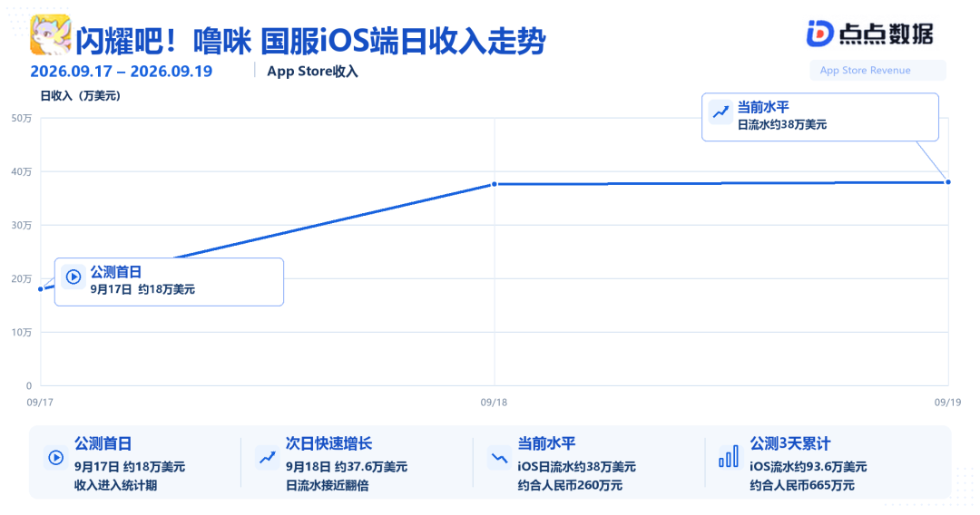Click the iOS流水约93.6万美元 text

(808, 467)
